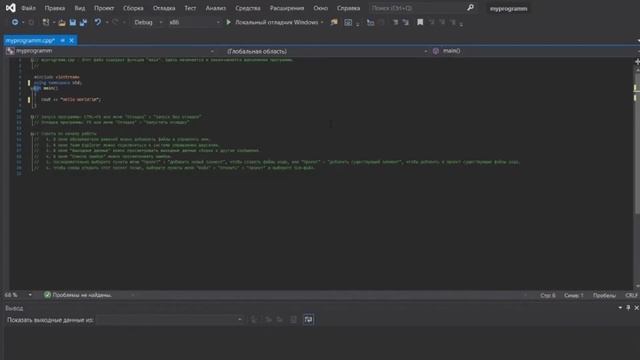This screenshot has height=360, width=640.
Task: Close the Output panel
Action: 636,308
